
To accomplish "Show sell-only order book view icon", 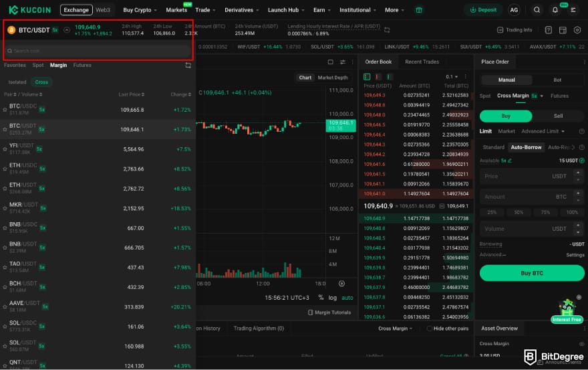I will point(378,77).
